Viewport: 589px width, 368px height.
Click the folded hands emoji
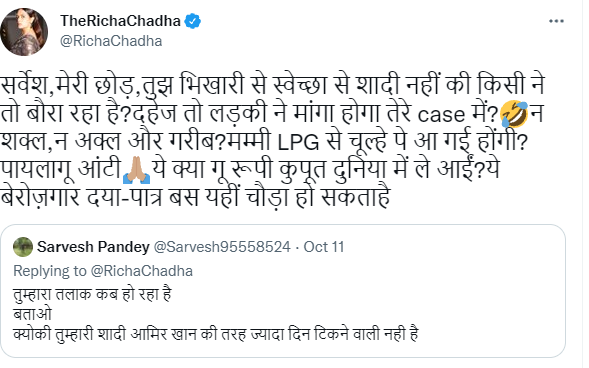tap(136, 170)
